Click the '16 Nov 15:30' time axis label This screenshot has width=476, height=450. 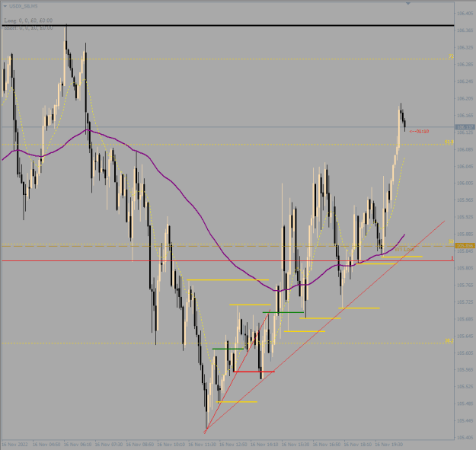click(296, 445)
